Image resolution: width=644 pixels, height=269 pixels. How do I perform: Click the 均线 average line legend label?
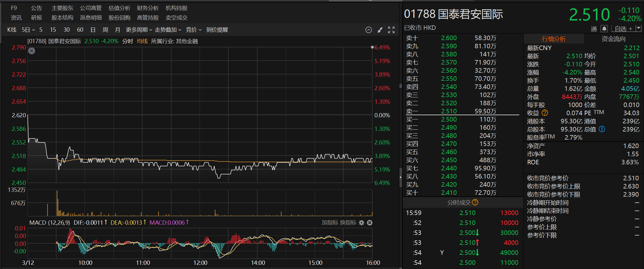[x=142, y=41]
